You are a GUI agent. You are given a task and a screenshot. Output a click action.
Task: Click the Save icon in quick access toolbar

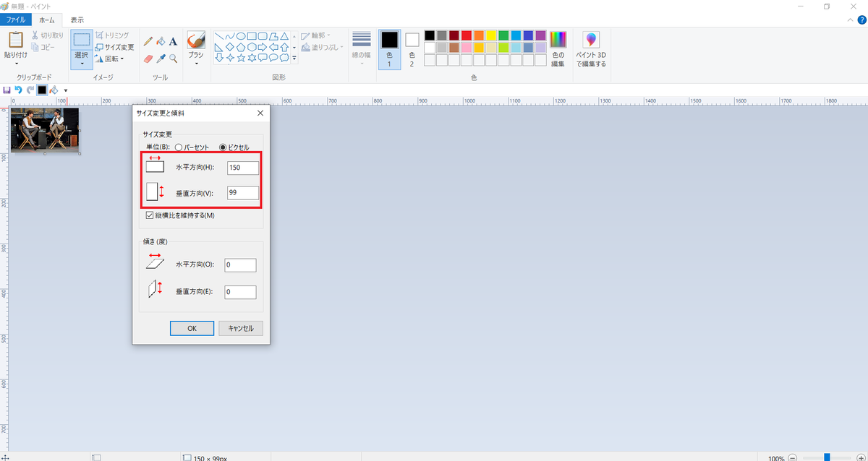(x=7, y=90)
